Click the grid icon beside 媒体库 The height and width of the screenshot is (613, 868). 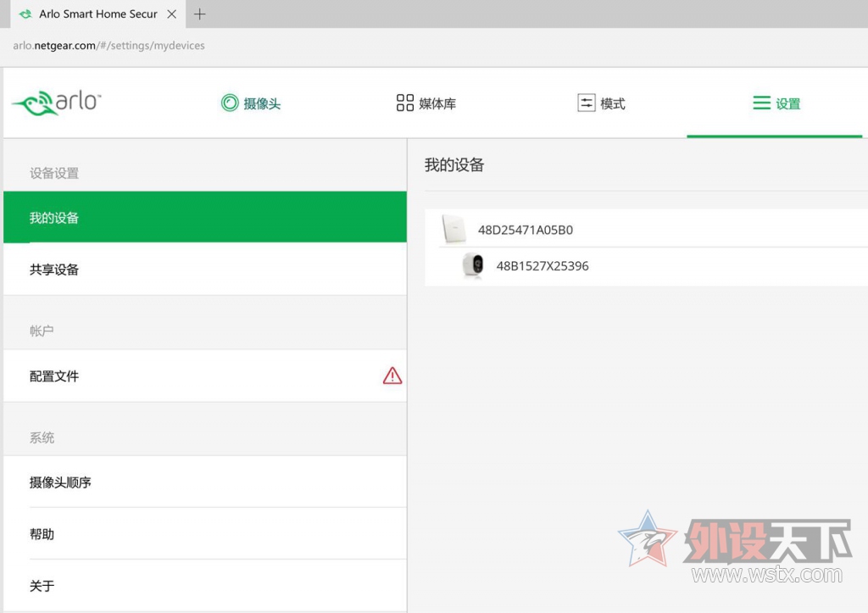[404, 103]
